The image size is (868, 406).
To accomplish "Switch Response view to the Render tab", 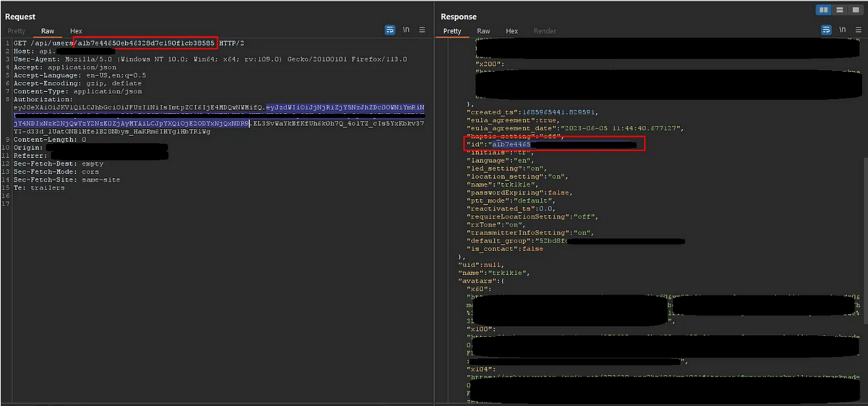I will click(545, 31).
